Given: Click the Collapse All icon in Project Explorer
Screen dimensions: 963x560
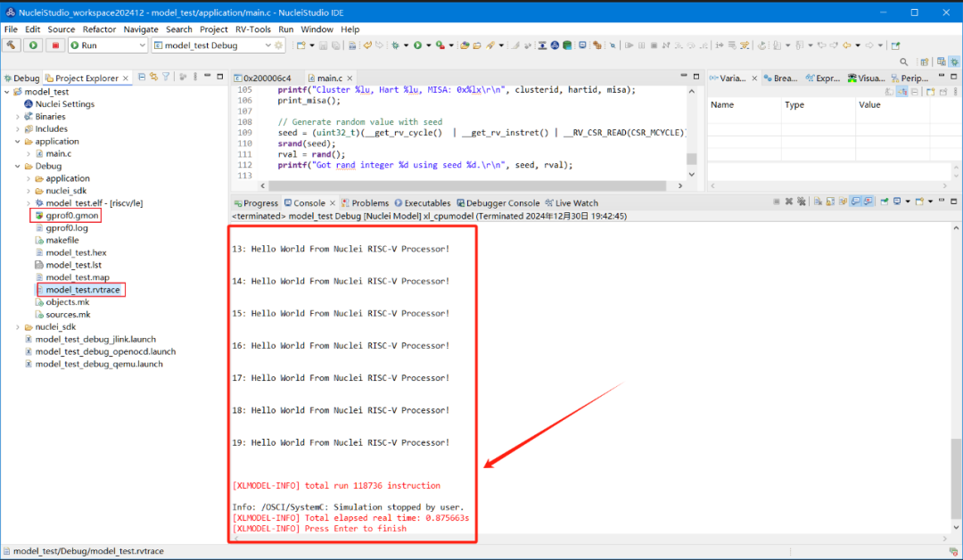Looking at the screenshot, I should click(x=142, y=77).
